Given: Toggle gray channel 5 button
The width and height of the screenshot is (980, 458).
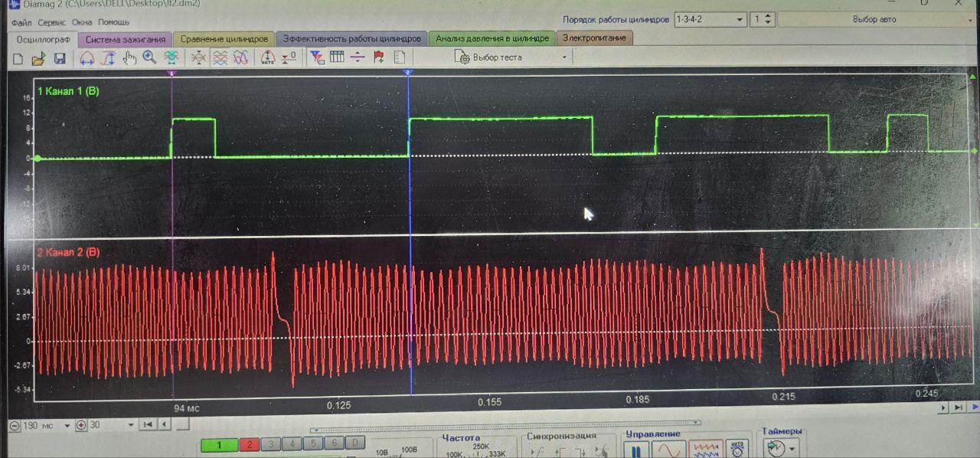Looking at the screenshot, I should coord(313,443).
